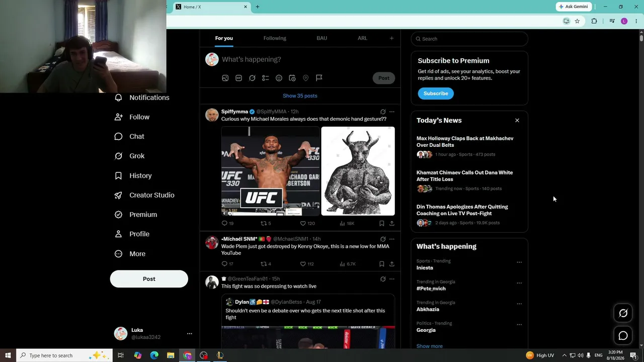The image size is (644, 362).
Task: View analytics of Spiffymma's post
Action: coord(347,223)
